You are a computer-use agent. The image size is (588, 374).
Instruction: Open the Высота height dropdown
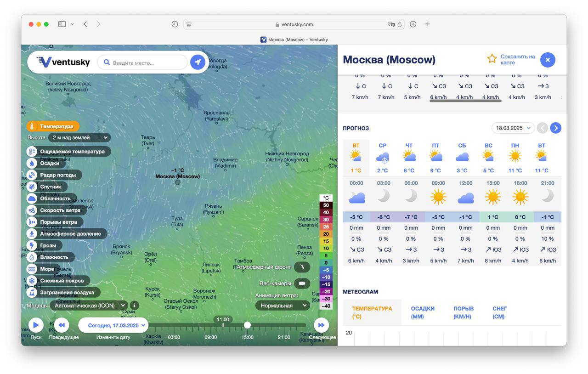click(80, 137)
